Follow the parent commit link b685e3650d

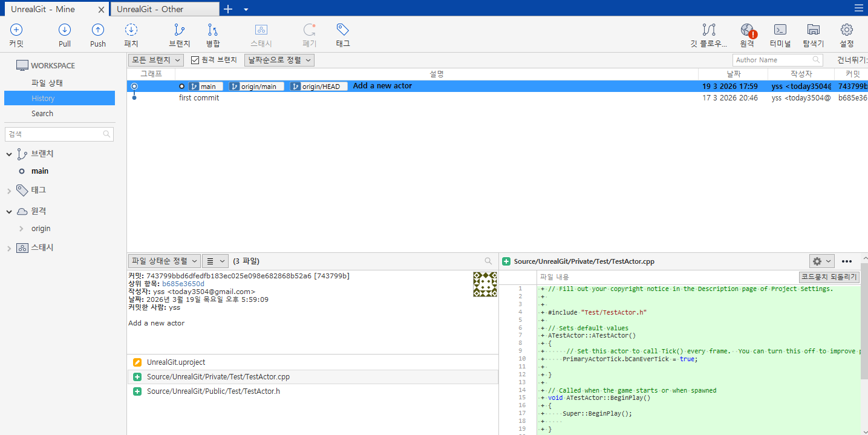coord(183,284)
